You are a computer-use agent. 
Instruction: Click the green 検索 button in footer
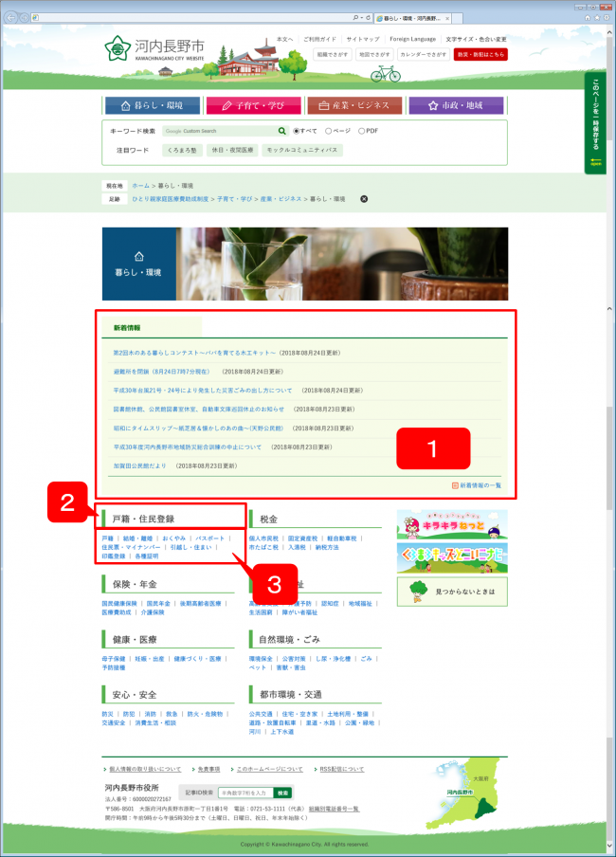click(x=282, y=793)
